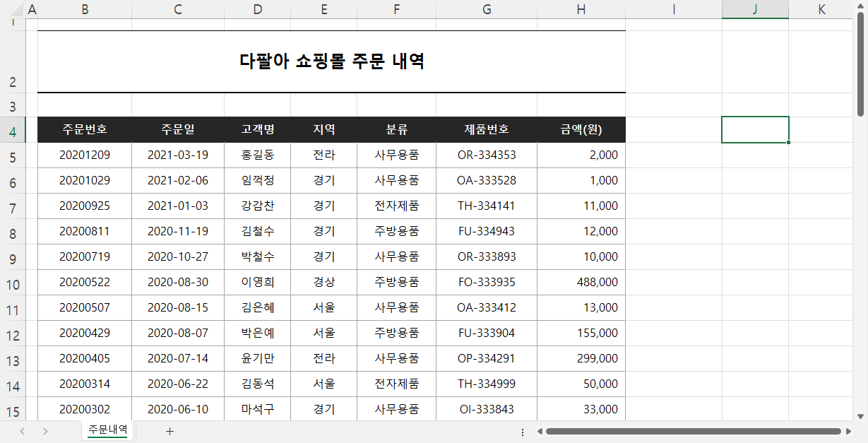Select column C header

click(178, 9)
